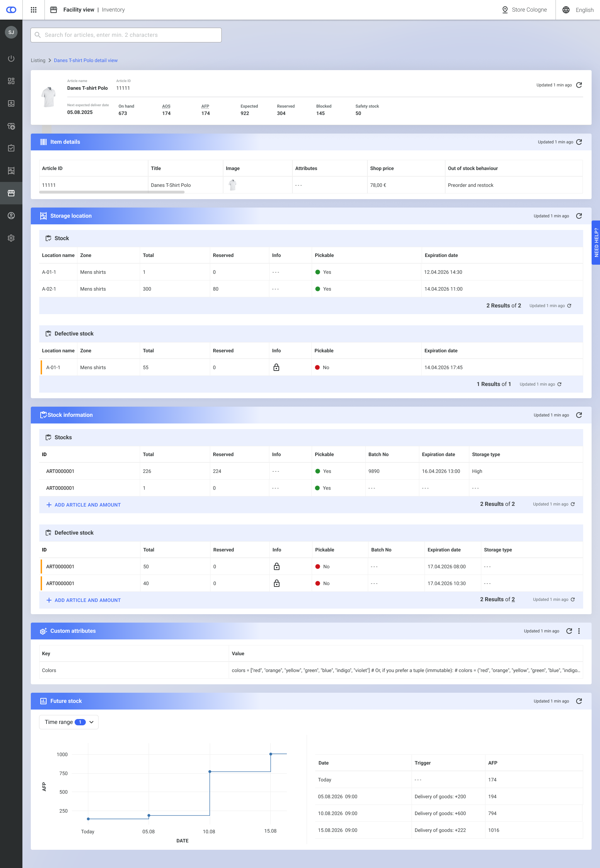
Task: Select the store inventory sidebar item
Action: tap(11, 193)
